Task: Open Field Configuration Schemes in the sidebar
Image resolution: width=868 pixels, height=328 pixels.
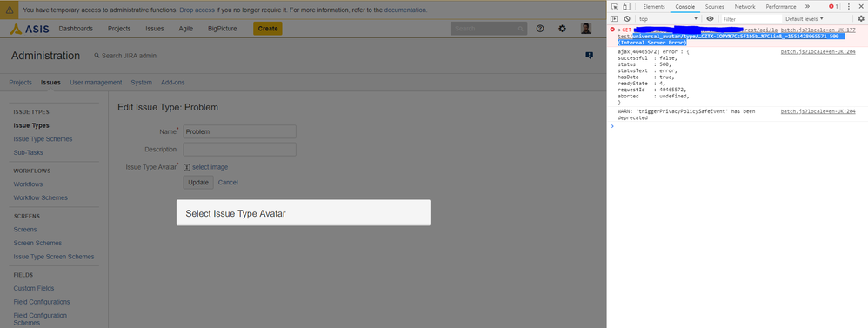Action: tap(40, 319)
